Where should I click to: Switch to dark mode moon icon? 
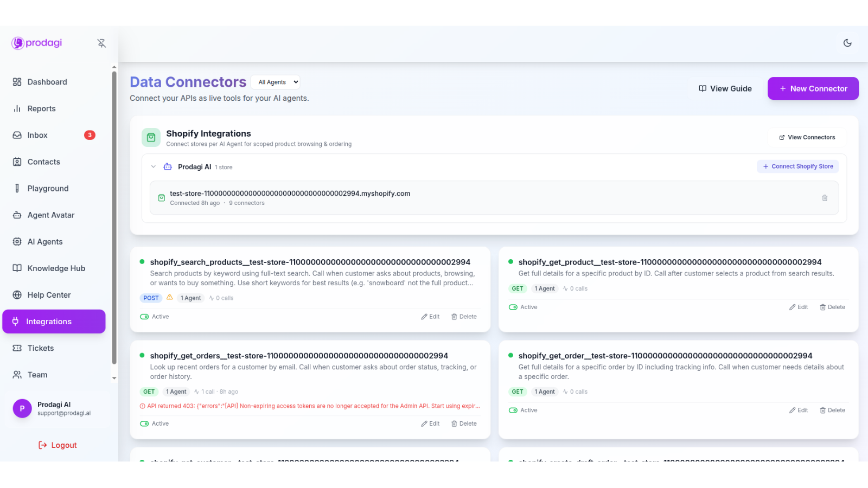[847, 43]
